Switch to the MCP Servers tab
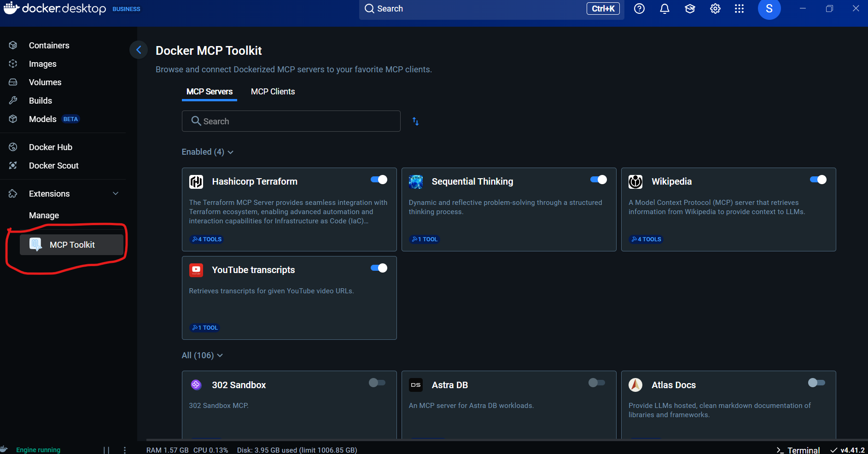This screenshot has height=454, width=868. point(210,92)
